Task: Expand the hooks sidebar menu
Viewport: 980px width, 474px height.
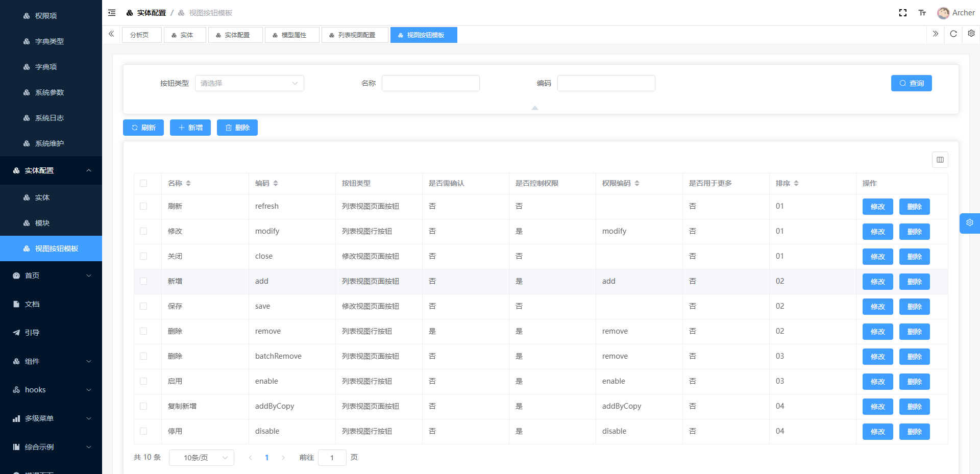Action: click(x=51, y=390)
